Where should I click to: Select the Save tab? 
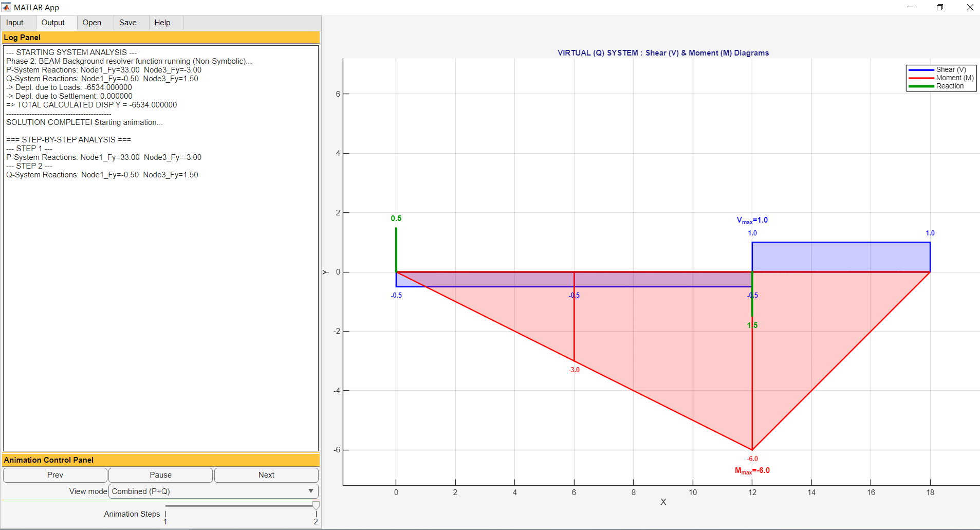(128, 23)
